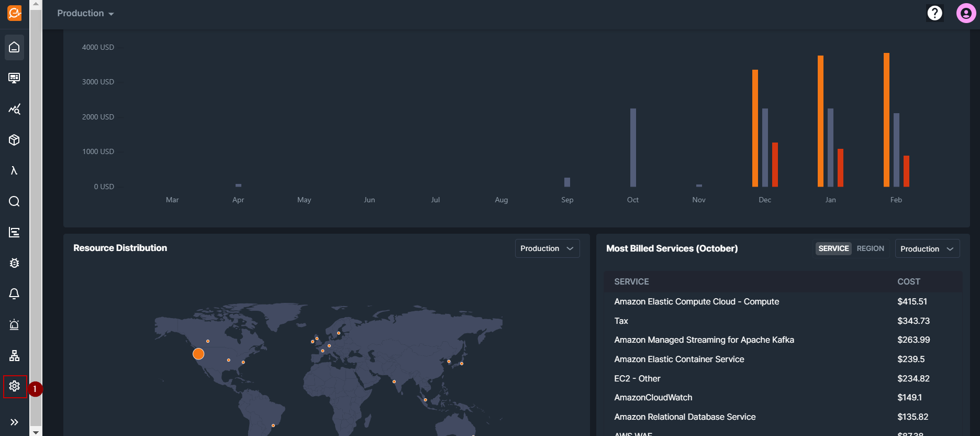Open the user profile avatar menu
Viewport: 980px width, 436px height.
tap(966, 13)
